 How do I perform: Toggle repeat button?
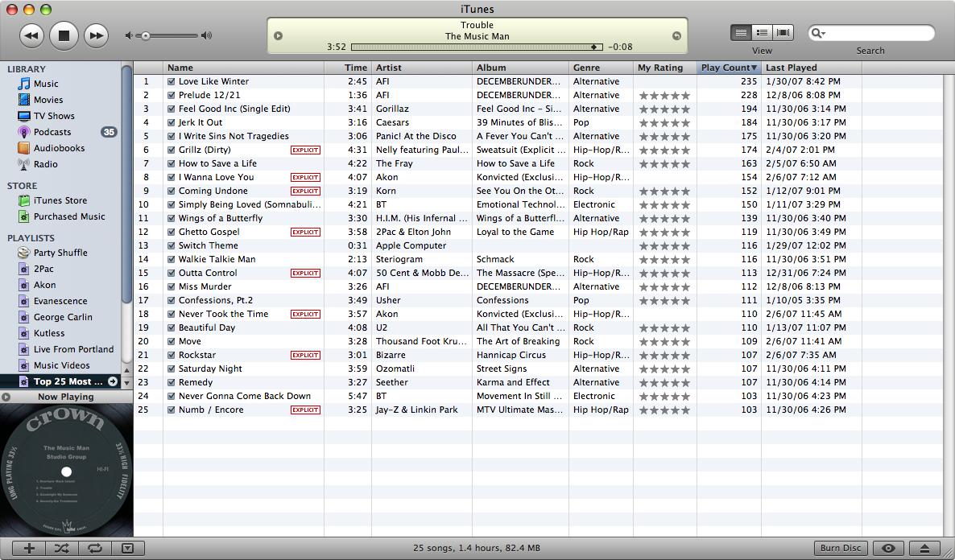(94, 549)
